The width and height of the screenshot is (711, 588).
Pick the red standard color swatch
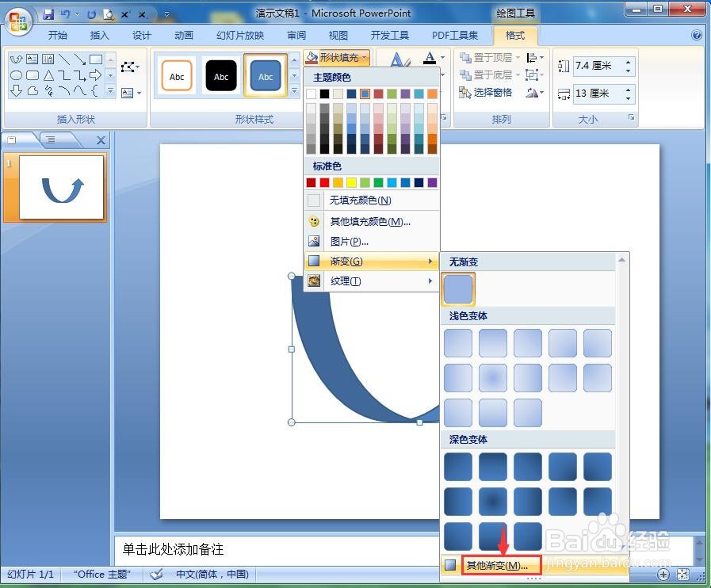pos(324,182)
